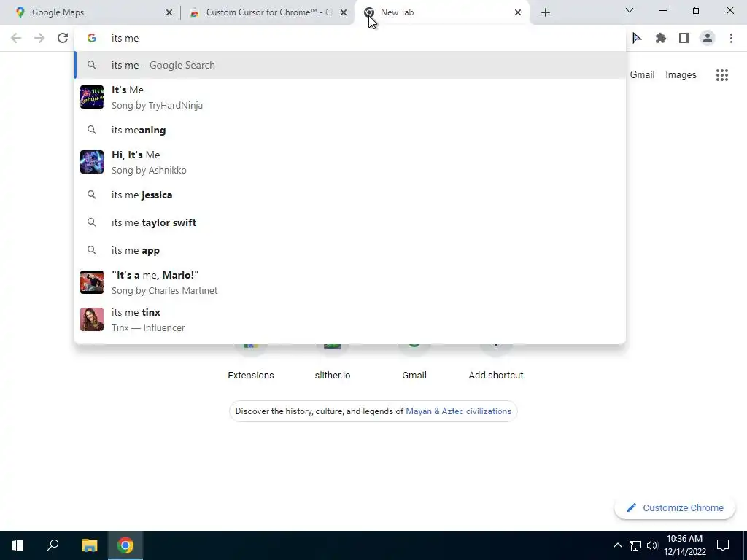Select the New Tab tab
747x560 pixels.
click(441, 12)
